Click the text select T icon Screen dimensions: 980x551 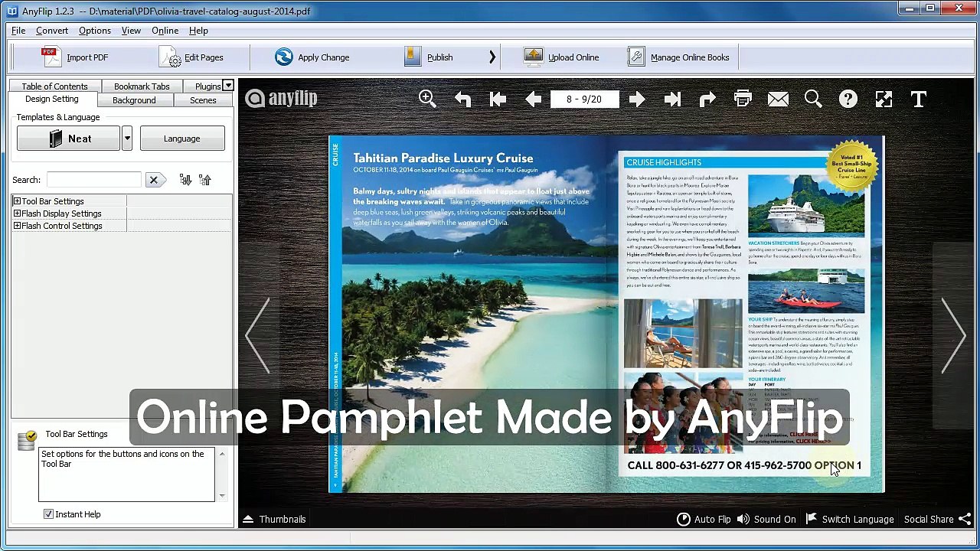point(919,99)
